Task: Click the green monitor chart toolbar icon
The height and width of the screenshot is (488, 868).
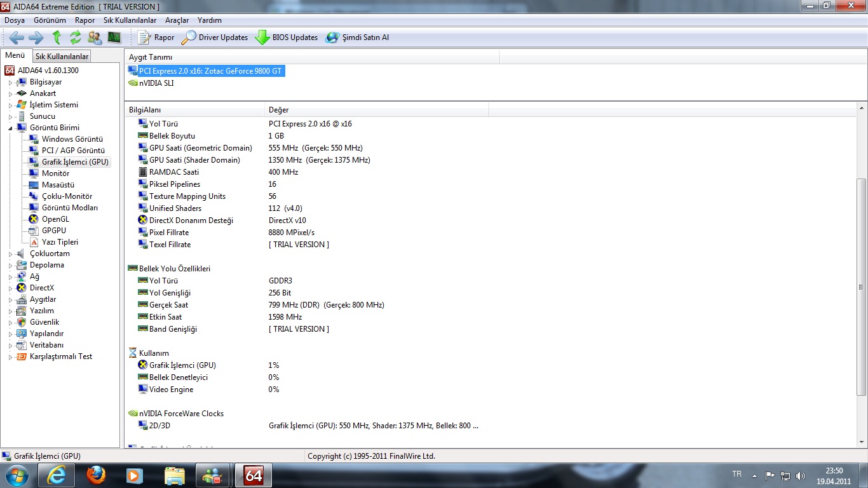Action: click(114, 37)
